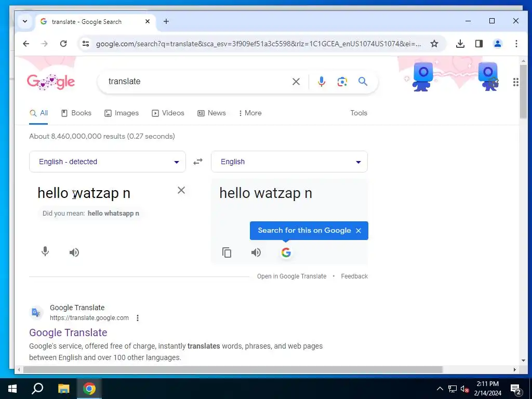
Task: Go back to the previous page
Action: (26, 44)
